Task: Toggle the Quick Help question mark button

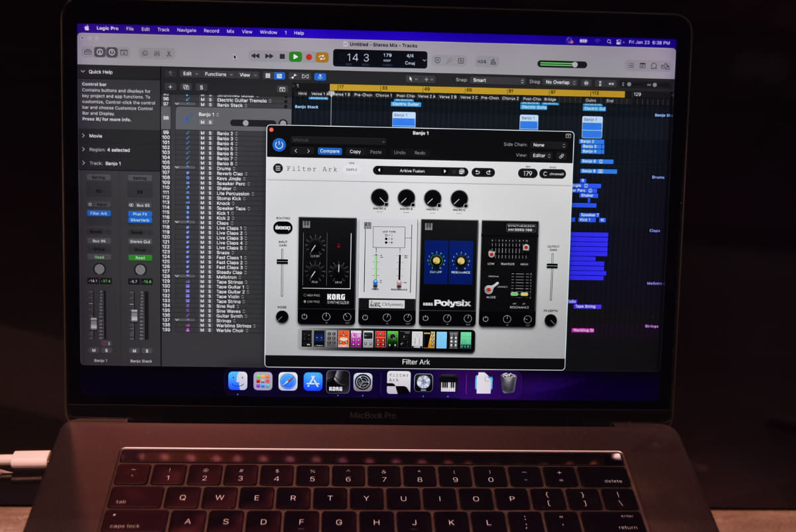Action: click(x=112, y=51)
